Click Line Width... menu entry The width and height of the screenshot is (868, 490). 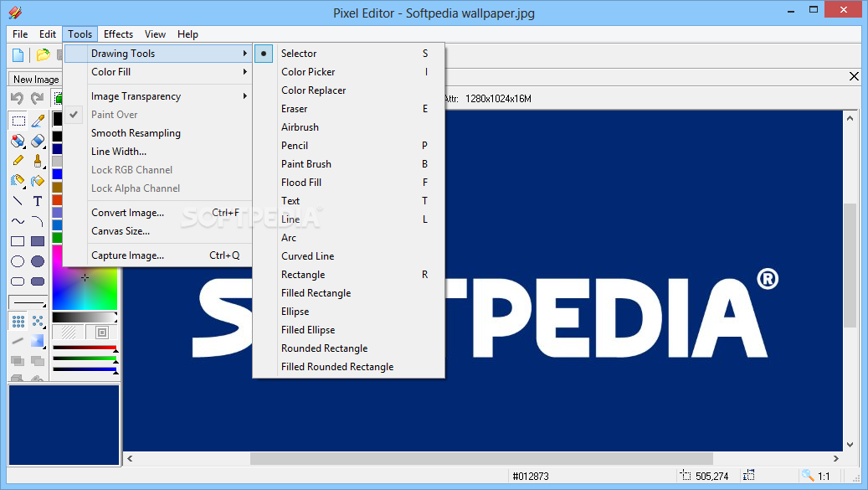point(157,152)
